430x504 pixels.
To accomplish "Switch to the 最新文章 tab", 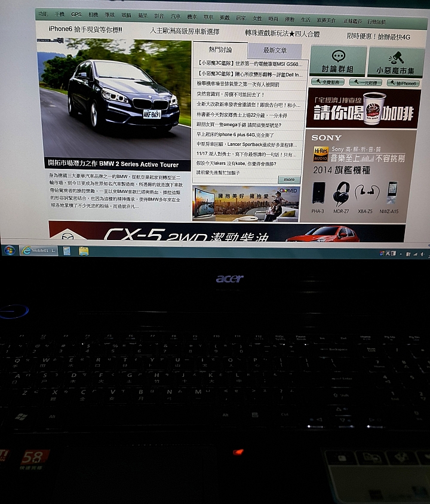I will [x=275, y=51].
